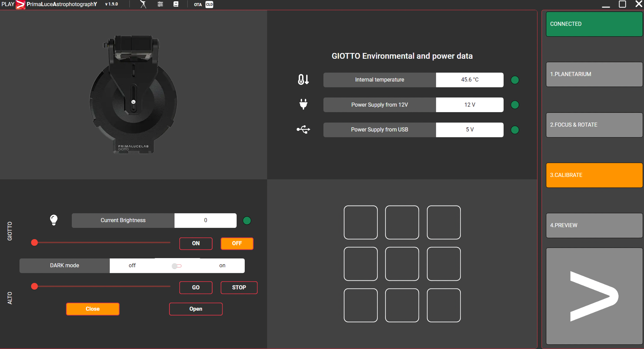The width and height of the screenshot is (644, 349).
Task: Open the settings sliders icon in top bar
Action: pyautogui.click(x=160, y=4)
